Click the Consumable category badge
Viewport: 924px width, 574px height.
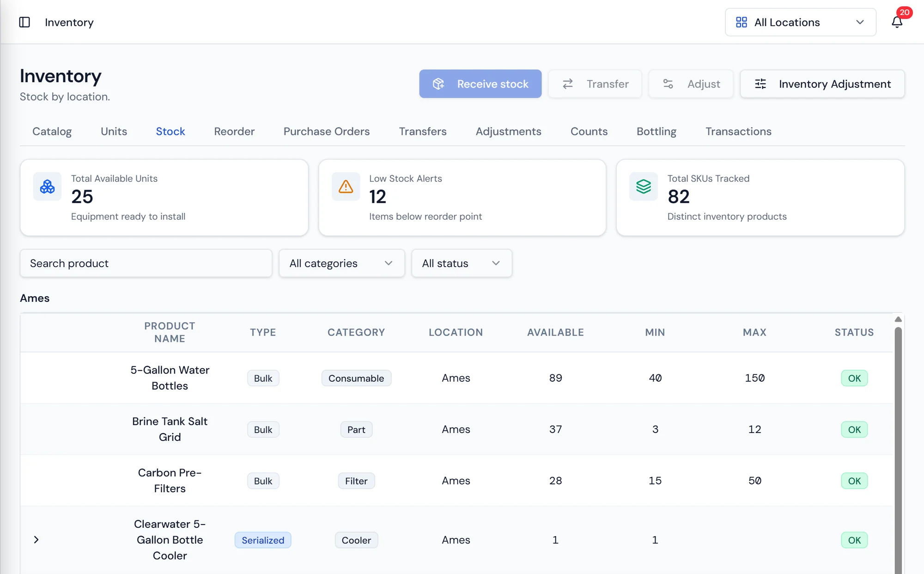tap(356, 378)
